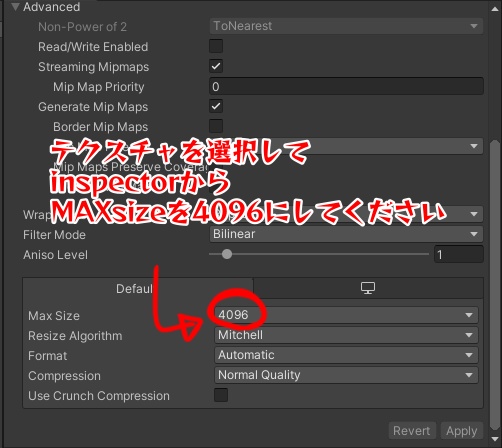Open the Resize Algorithm Mitchell dropdown
Viewport: 502px width, 448px height.
[x=346, y=335]
